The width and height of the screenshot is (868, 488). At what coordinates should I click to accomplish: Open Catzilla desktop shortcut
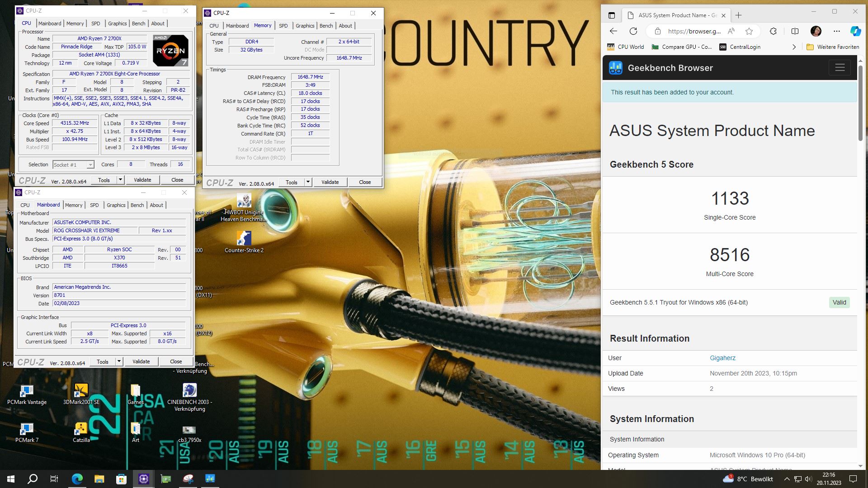pyautogui.click(x=81, y=432)
